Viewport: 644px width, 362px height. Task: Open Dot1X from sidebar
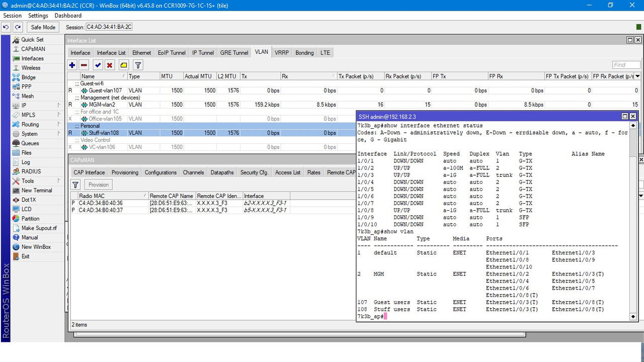29,200
